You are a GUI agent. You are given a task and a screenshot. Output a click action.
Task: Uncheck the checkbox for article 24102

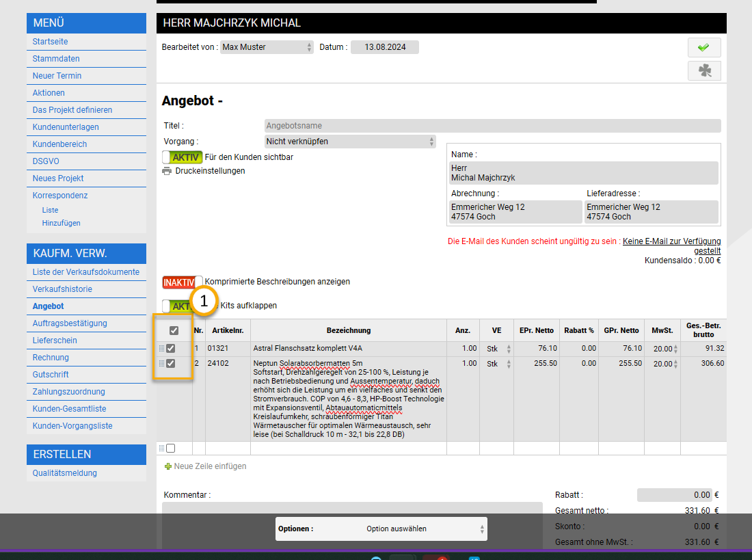click(x=171, y=364)
